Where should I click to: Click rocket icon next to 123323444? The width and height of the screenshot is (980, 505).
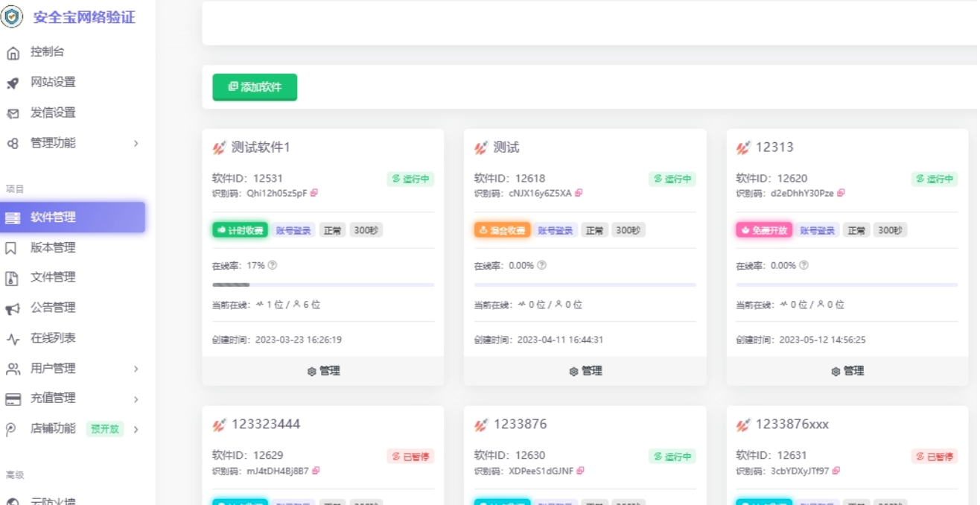(x=219, y=425)
